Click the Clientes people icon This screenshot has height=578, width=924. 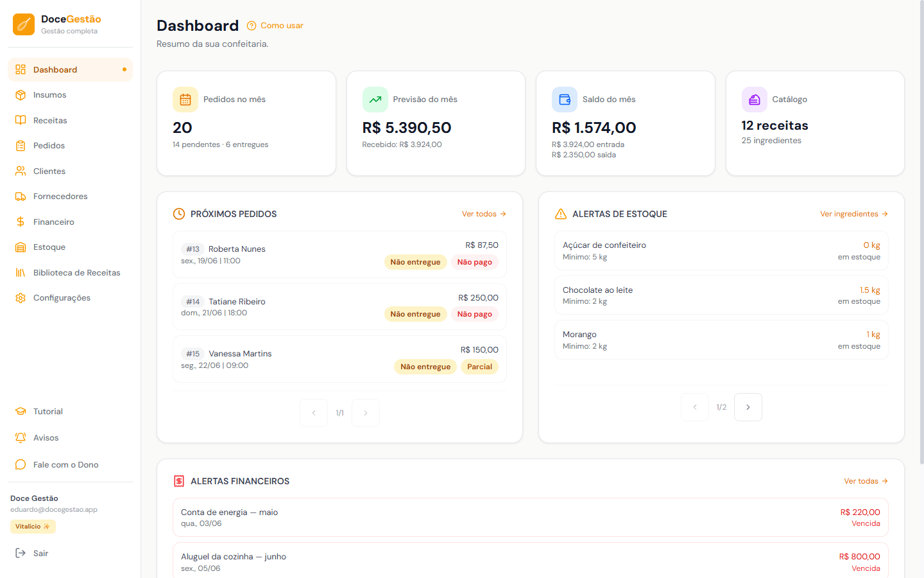pyautogui.click(x=21, y=171)
